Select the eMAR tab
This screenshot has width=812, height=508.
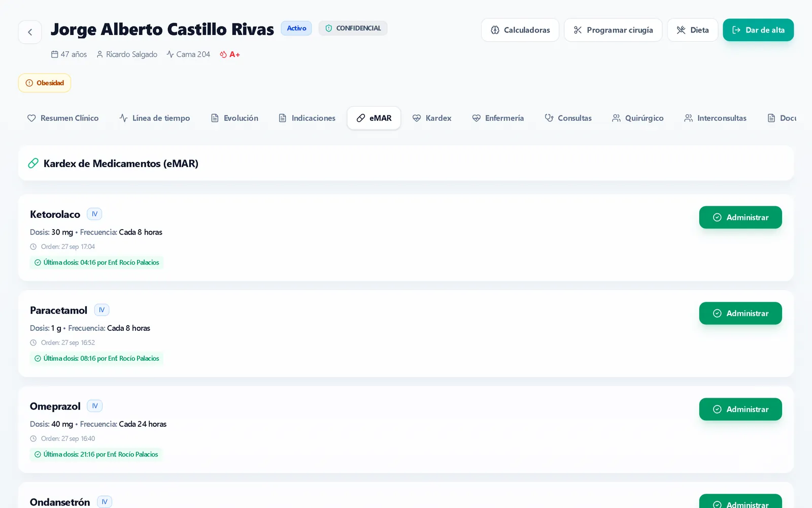[374, 118]
